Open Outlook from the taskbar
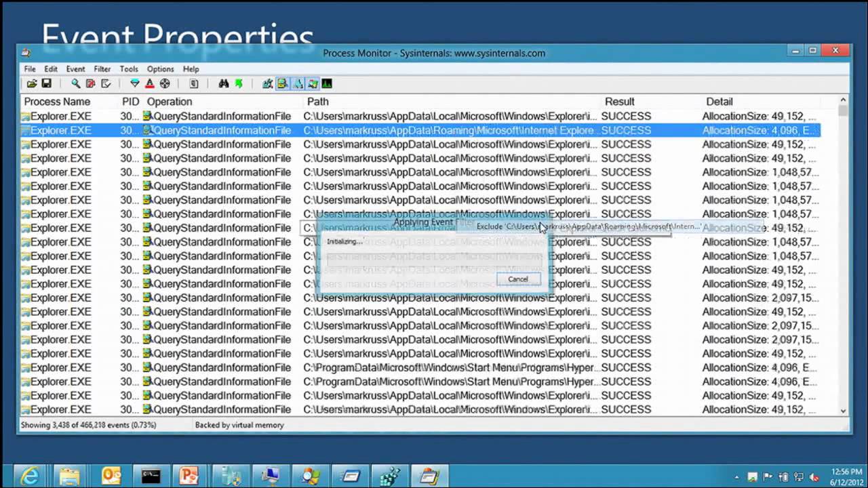This screenshot has height=488, width=868. tap(111, 476)
